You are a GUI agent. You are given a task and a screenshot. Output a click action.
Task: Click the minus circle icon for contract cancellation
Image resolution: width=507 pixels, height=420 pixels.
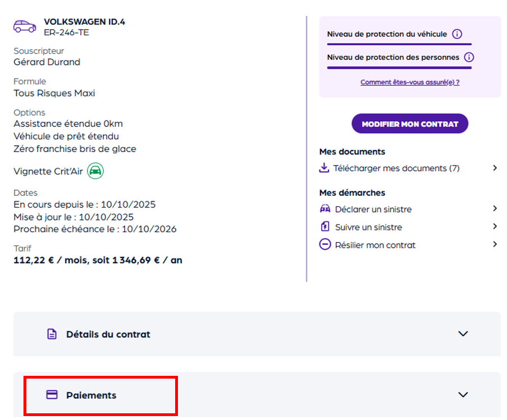325,244
